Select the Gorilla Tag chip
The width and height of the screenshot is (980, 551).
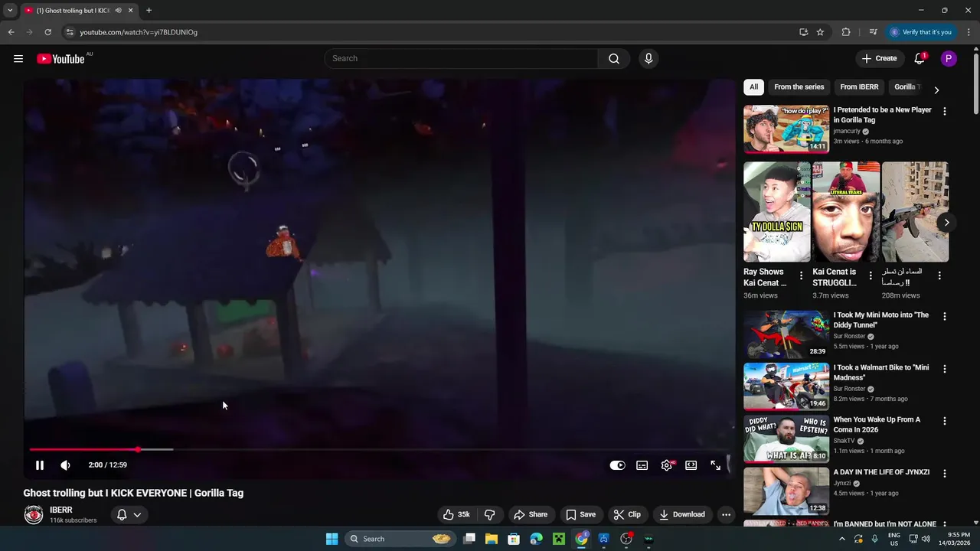tap(907, 87)
